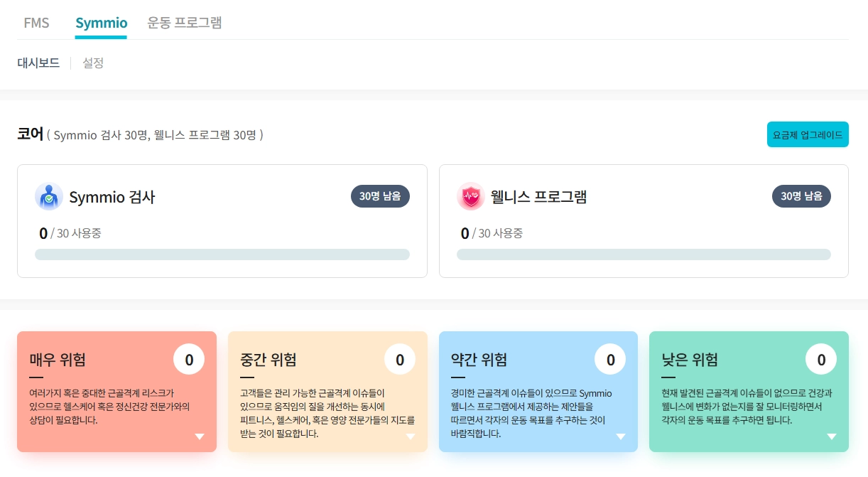The width and height of the screenshot is (868, 477).
Task: Click the 요금제 업그레이드 button
Action: click(x=808, y=135)
